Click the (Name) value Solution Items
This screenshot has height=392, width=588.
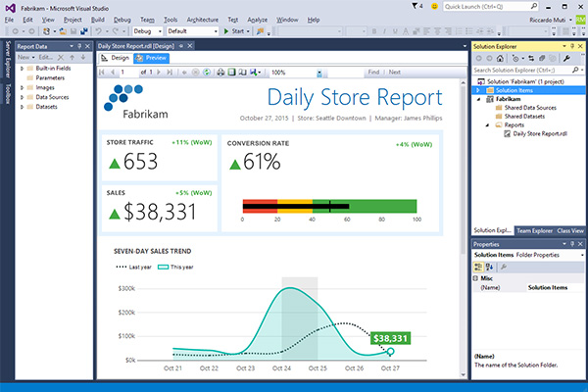click(x=548, y=288)
